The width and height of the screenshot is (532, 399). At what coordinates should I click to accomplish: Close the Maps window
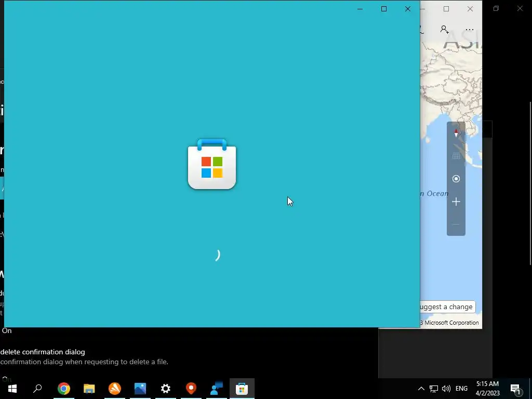470,9
